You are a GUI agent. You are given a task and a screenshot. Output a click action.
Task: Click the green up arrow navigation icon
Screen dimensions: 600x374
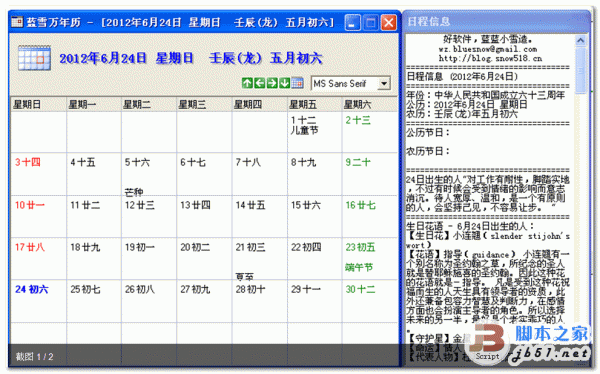[247, 83]
